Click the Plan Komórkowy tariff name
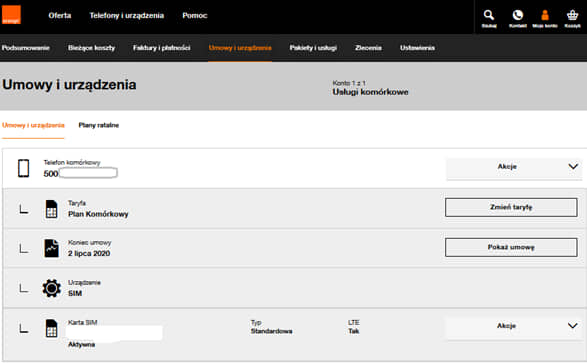587x363 pixels. pos(98,214)
